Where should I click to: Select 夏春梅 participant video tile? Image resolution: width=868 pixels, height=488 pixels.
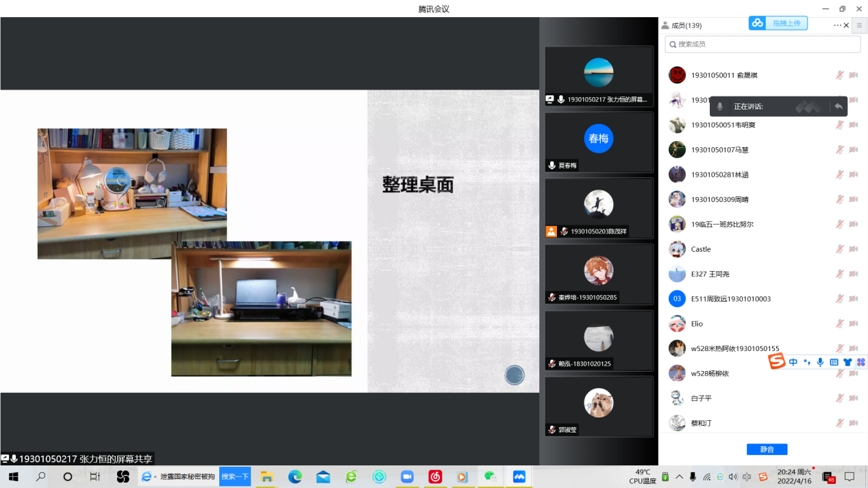pyautogui.click(x=599, y=142)
